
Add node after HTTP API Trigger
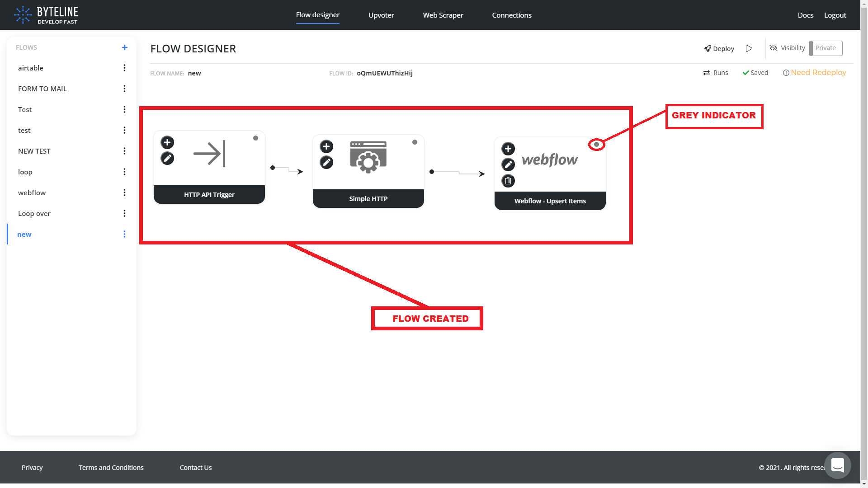pyautogui.click(x=167, y=142)
